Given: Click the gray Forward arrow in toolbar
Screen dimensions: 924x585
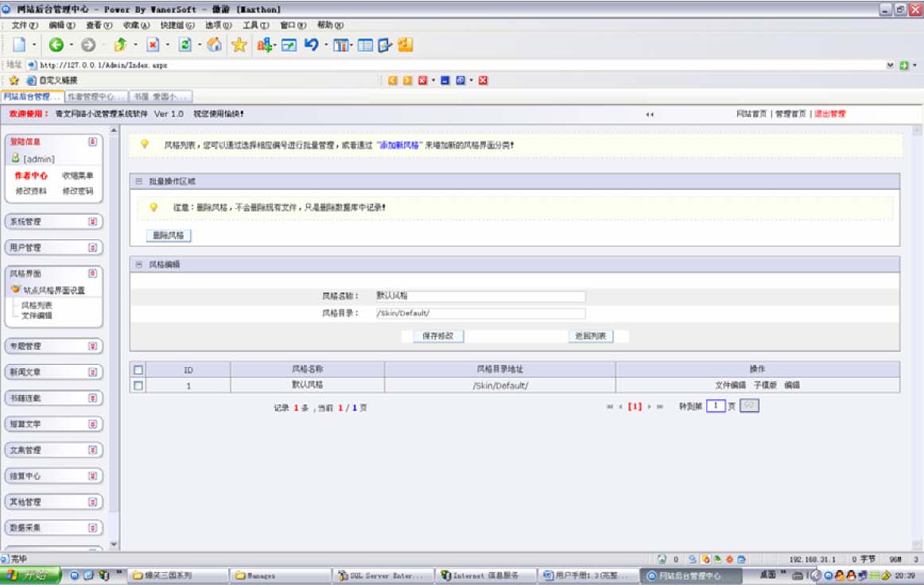Looking at the screenshot, I should tap(88, 45).
